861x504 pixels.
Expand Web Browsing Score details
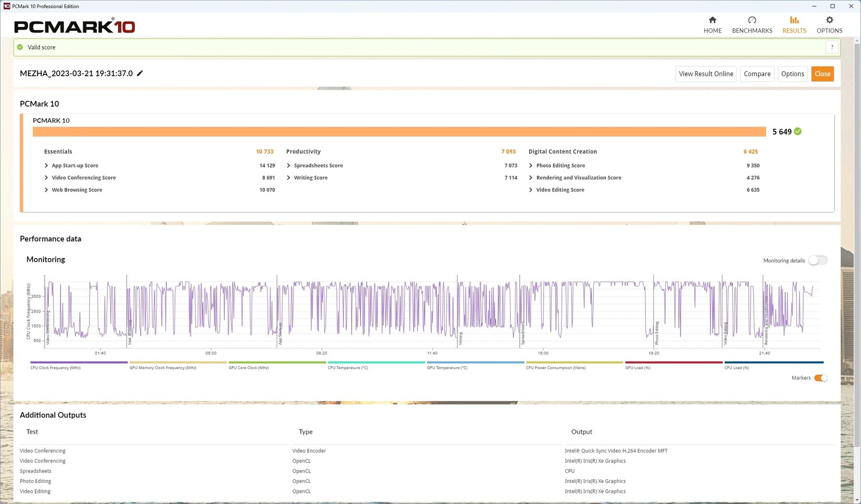point(46,190)
